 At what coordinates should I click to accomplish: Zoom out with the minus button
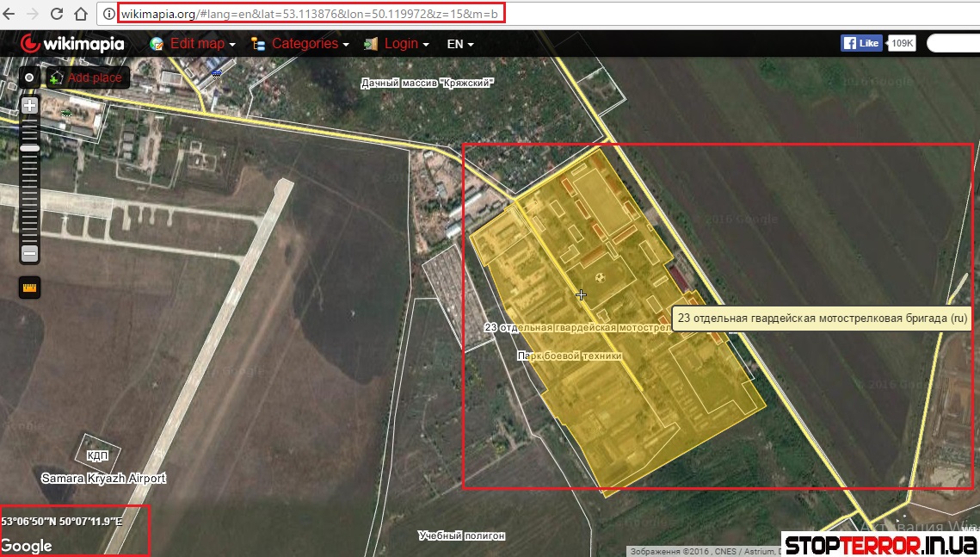click(29, 253)
